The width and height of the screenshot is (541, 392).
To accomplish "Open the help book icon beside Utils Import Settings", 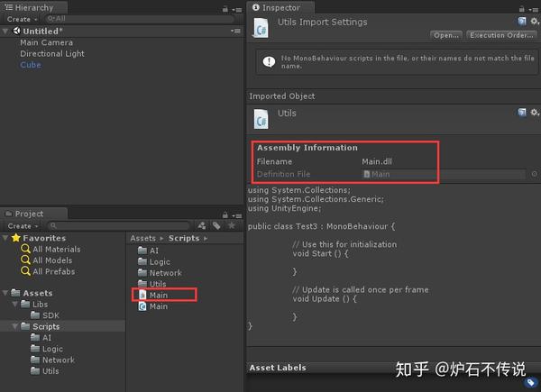I will (x=522, y=22).
